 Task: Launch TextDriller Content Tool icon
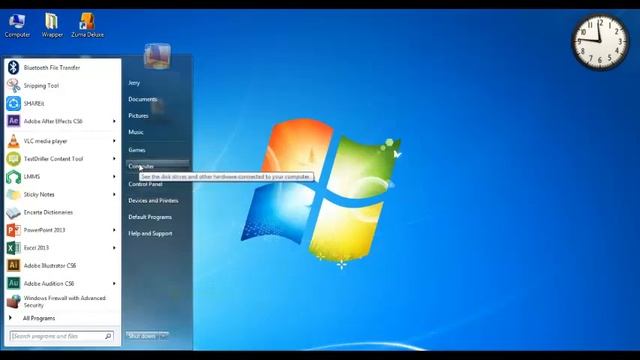pyautogui.click(x=13, y=159)
